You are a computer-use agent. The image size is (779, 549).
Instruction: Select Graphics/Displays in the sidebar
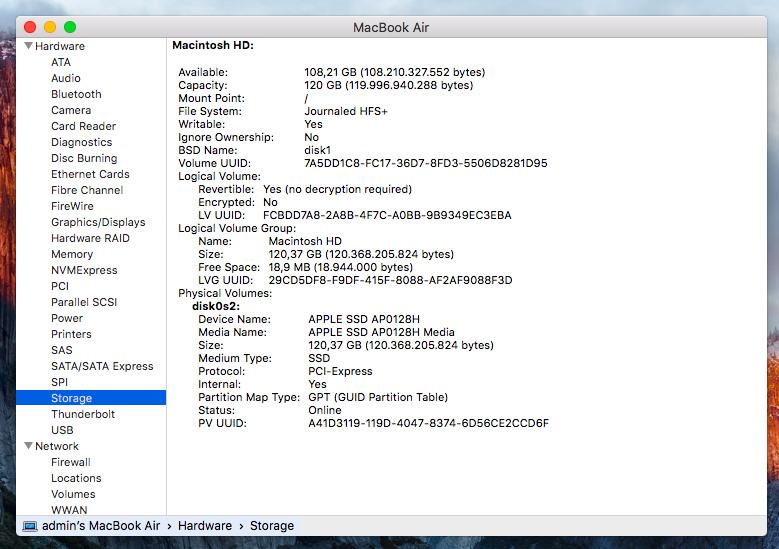(98, 222)
